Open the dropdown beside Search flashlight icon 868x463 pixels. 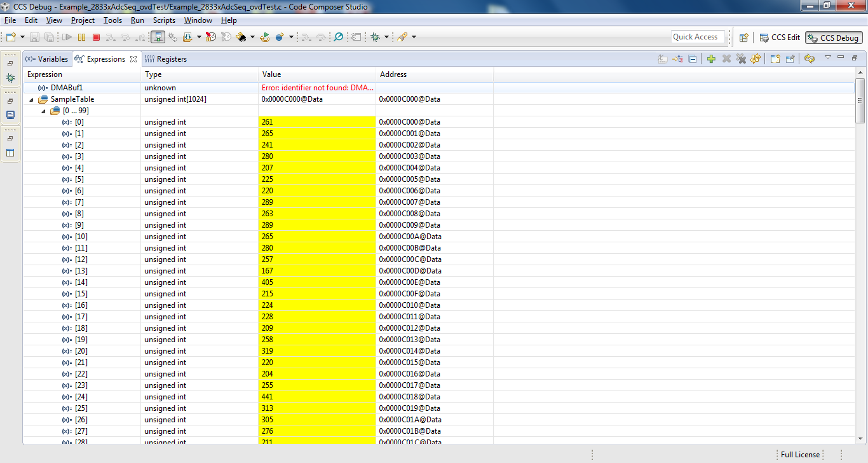point(414,38)
